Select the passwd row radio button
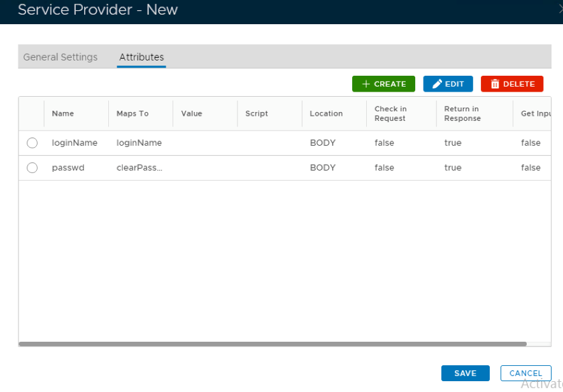This screenshot has height=392, width=563. 32,168
